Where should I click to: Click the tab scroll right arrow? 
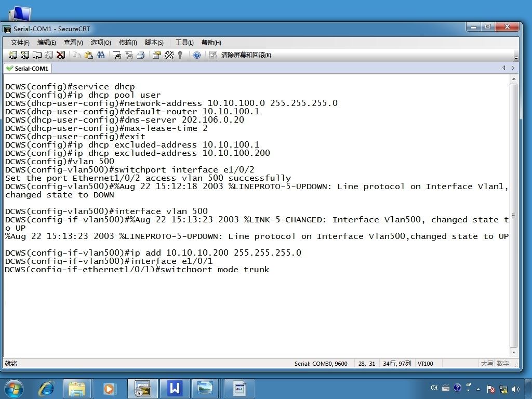click(x=513, y=68)
